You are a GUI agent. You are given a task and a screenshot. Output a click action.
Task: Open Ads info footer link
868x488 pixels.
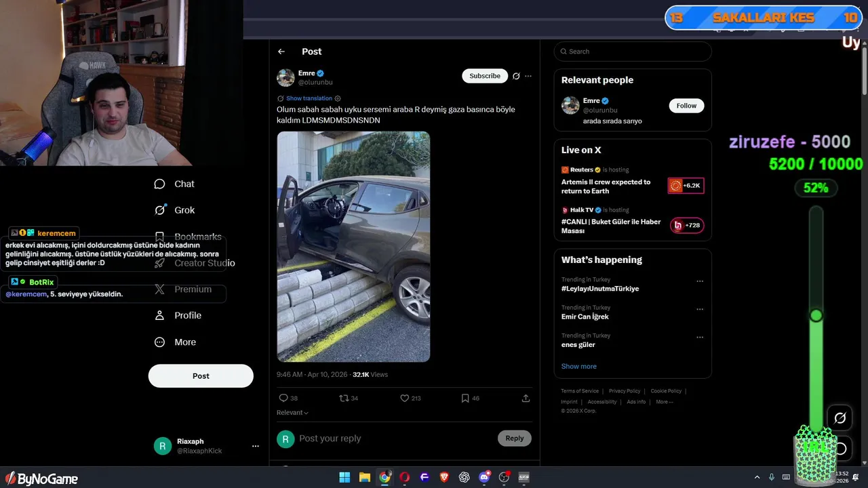[636, 402]
